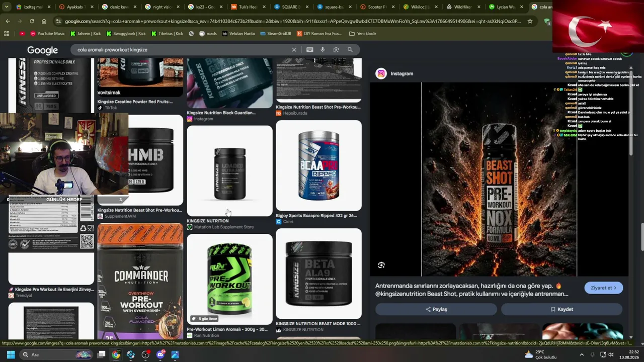Click the Google logo
The height and width of the screenshot is (362, 644).
(x=42, y=50)
